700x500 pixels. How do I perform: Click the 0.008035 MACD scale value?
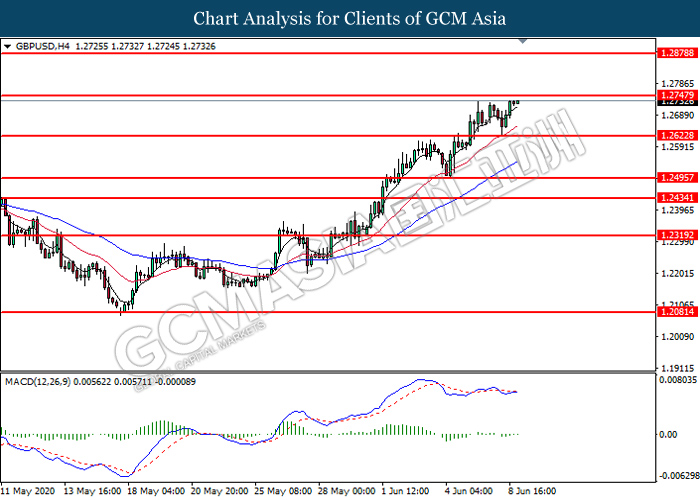pos(678,380)
